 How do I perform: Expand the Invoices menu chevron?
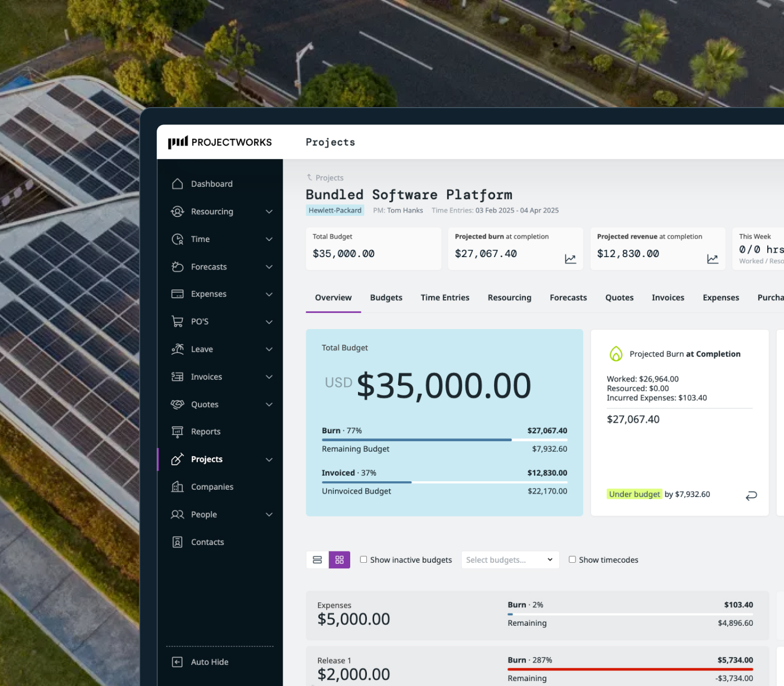point(269,377)
